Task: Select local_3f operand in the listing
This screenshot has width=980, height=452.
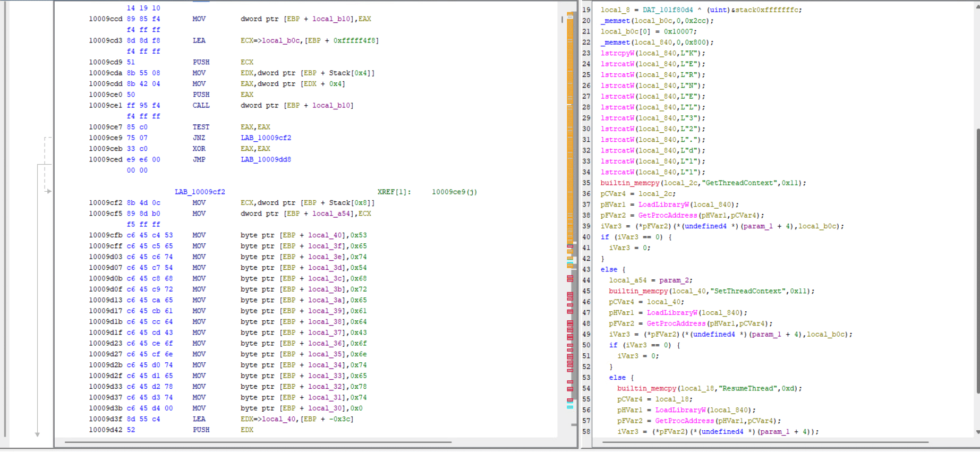Action: click(x=325, y=246)
